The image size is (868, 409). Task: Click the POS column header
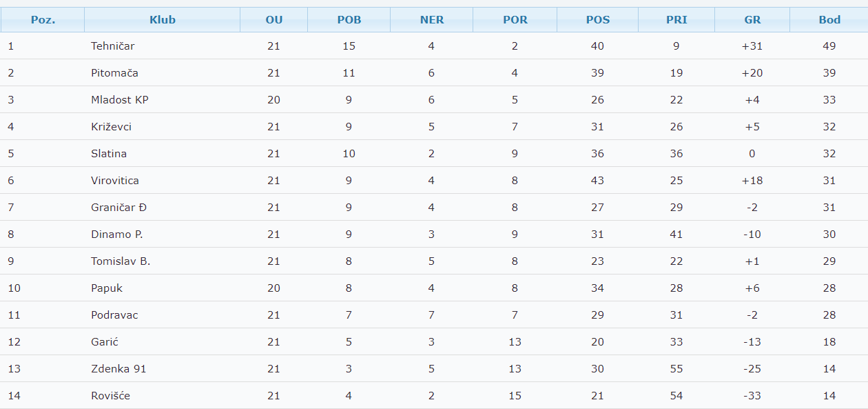click(598, 20)
